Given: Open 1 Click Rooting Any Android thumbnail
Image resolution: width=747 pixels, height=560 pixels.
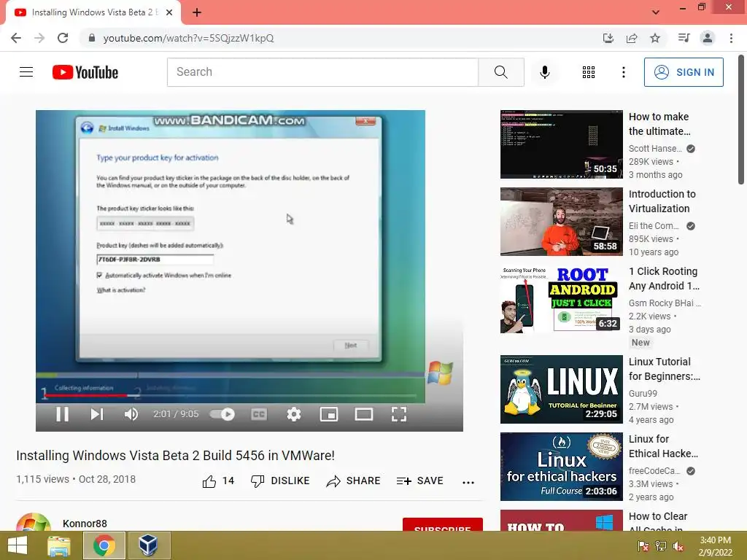Looking at the screenshot, I should pos(561,299).
